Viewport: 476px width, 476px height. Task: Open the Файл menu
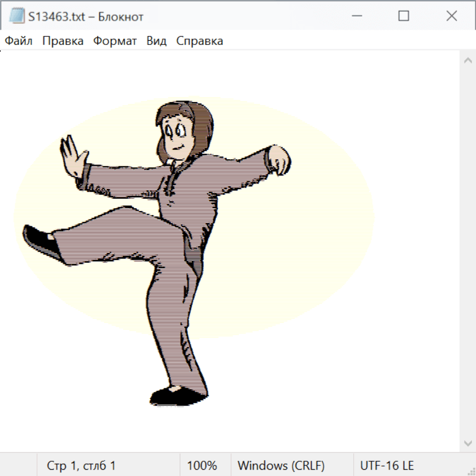(x=19, y=41)
